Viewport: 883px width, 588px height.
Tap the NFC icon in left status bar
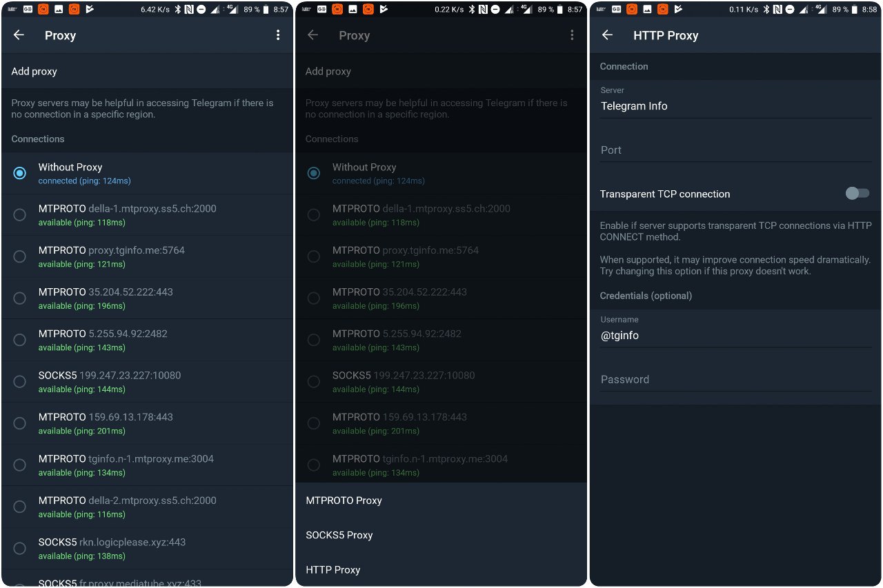pos(188,10)
